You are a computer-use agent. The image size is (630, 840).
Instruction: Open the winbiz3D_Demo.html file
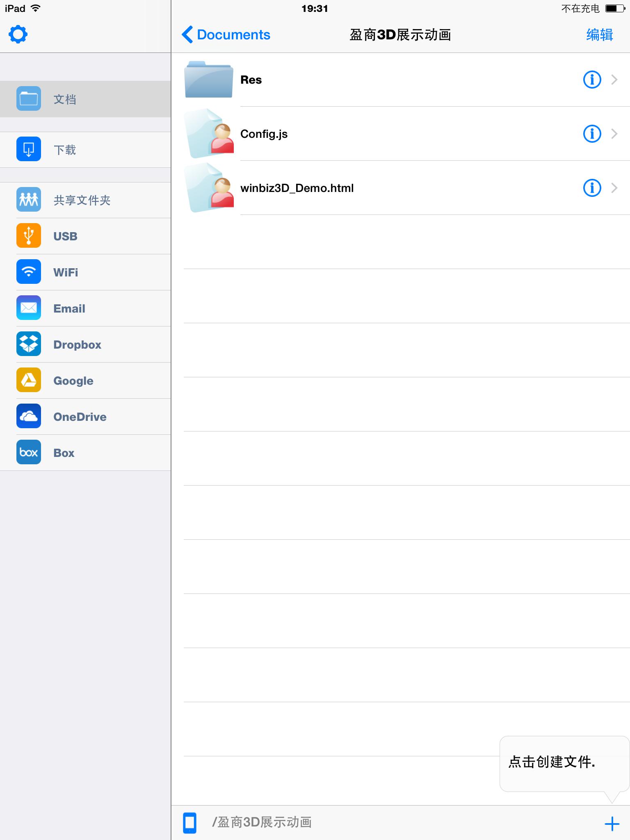point(297,188)
